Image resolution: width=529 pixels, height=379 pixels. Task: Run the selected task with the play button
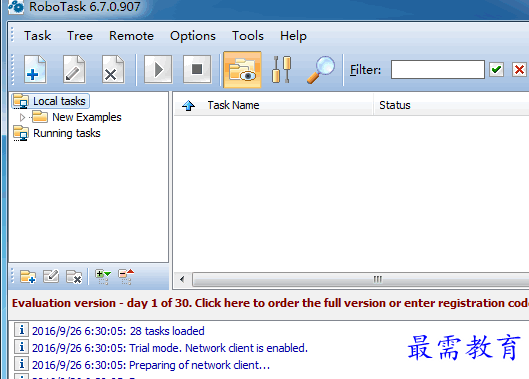[x=158, y=70]
